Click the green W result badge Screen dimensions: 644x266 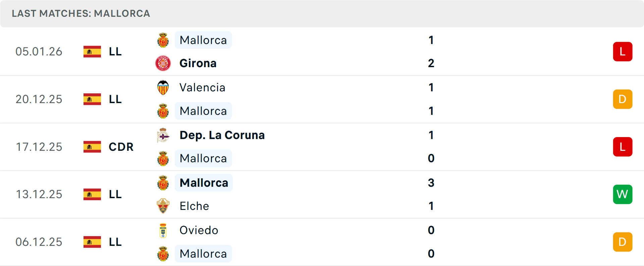tap(623, 194)
